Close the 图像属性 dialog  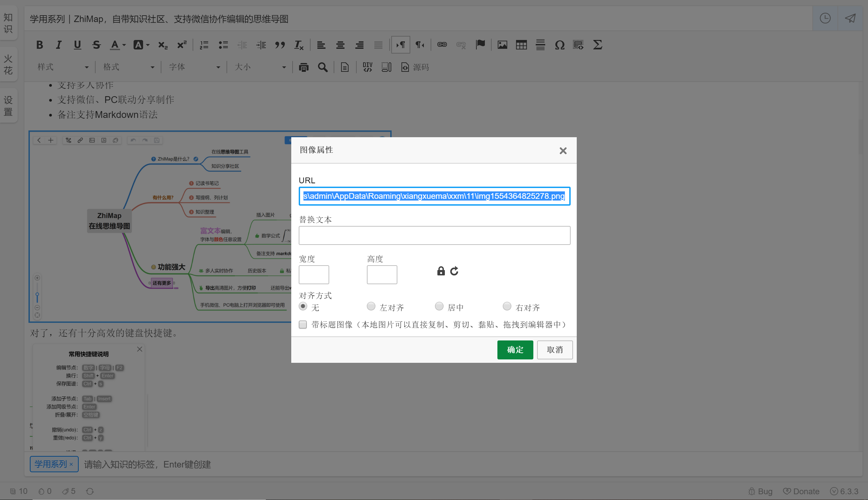pos(563,150)
